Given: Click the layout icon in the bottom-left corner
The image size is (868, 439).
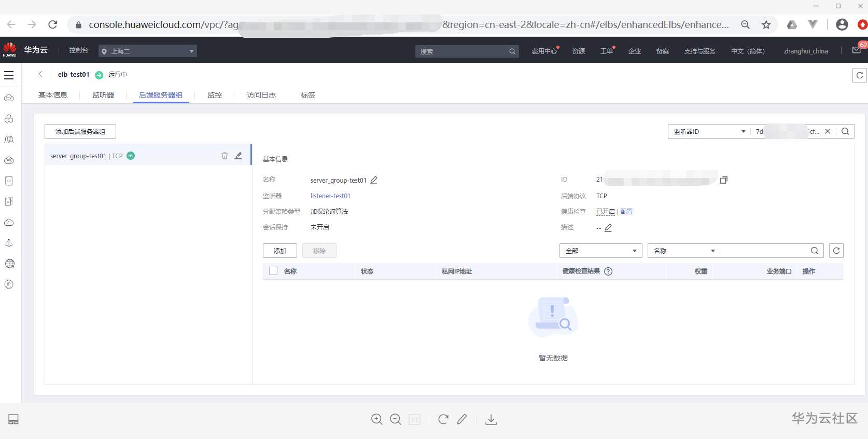Looking at the screenshot, I should tap(13, 419).
